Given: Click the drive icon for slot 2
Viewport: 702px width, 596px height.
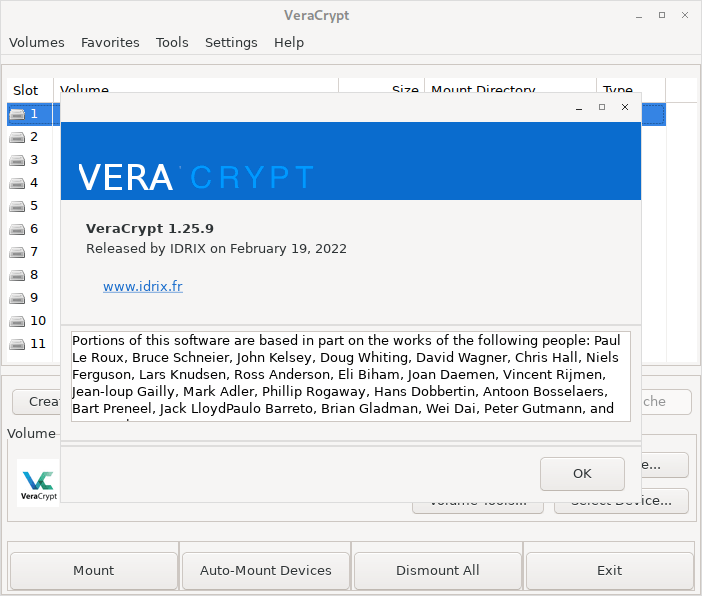Looking at the screenshot, I should coord(18,137).
